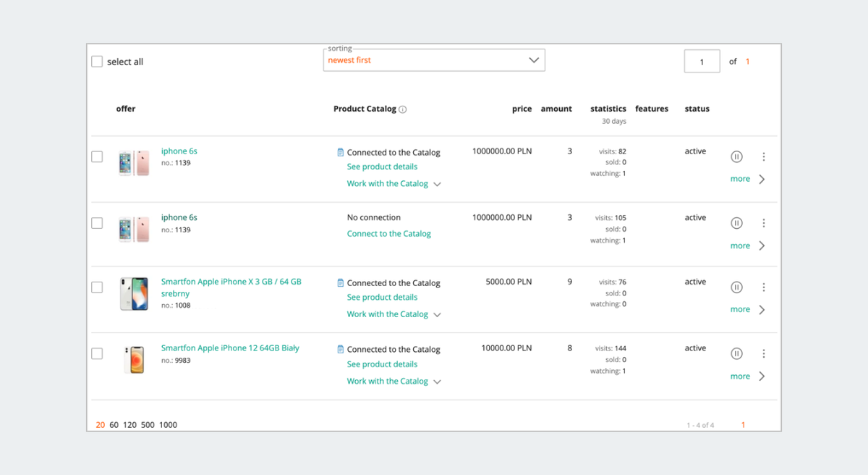Click the 10000.00 PLN price
Image resolution: width=868 pixels, height=475 pixels.
tap(506, 348)
